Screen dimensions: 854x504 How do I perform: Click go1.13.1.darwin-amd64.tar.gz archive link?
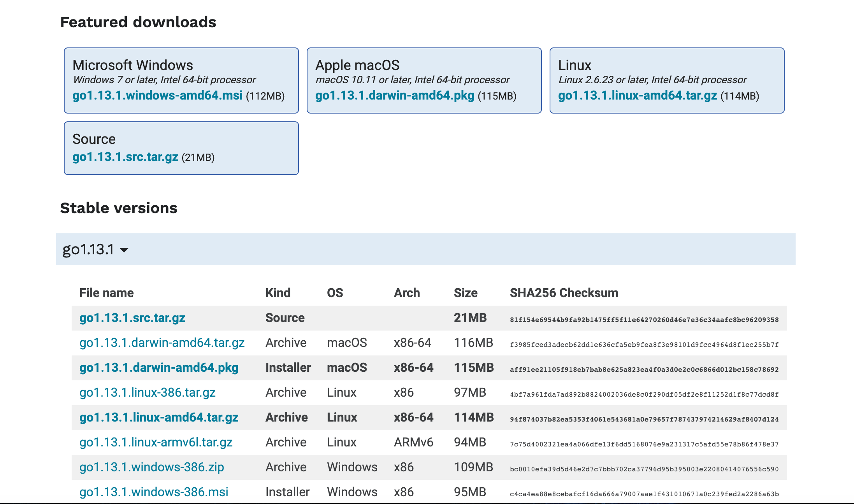(162, 343)
